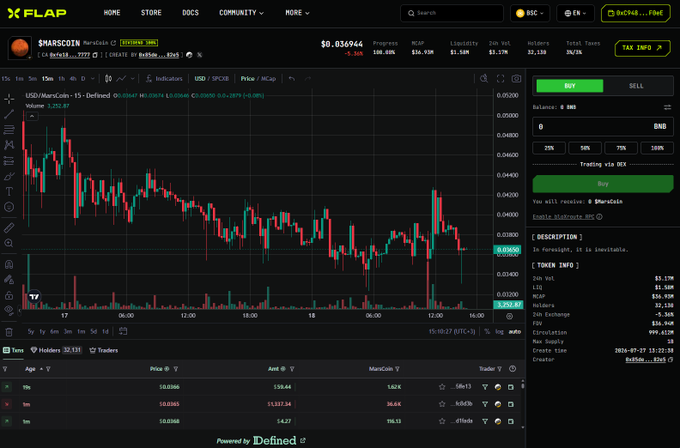
Task: Toggle auto scale on the chart
Action: coord(515,331)
